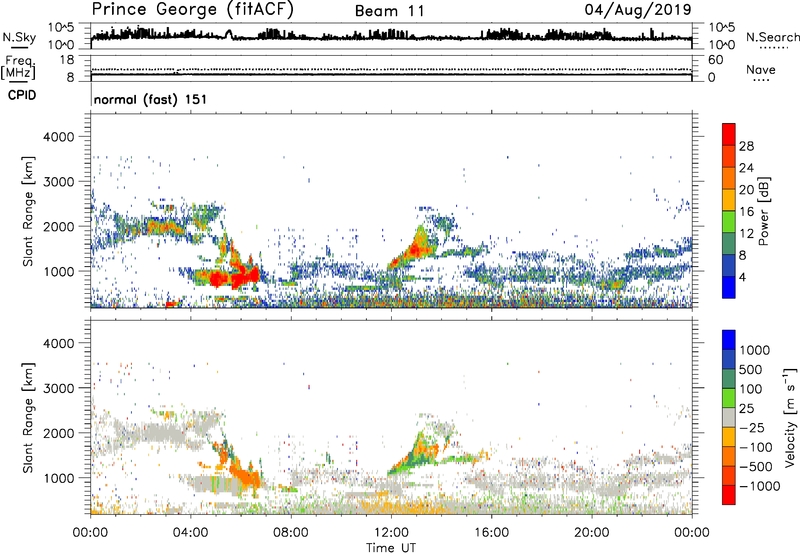Click the -100 Velocity colorbar label
Image resolution: width=800 pixels, height=554 pixels.
756,447
